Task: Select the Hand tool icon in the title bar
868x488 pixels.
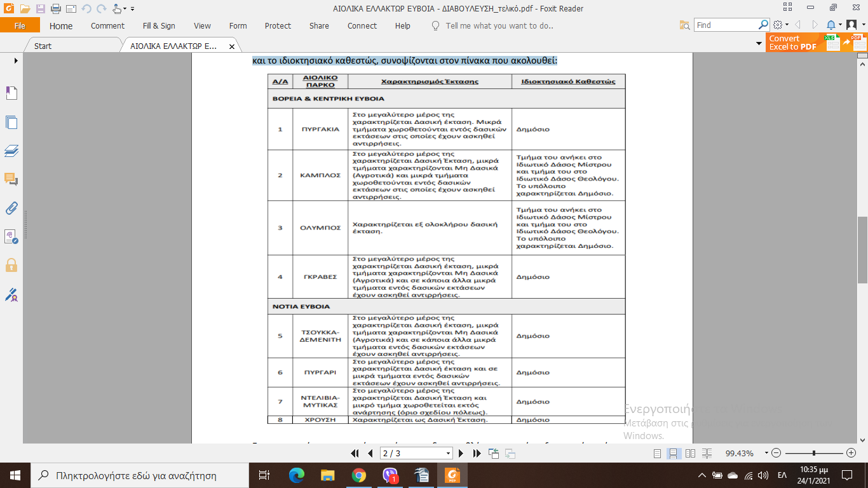Action: (116, 9)
